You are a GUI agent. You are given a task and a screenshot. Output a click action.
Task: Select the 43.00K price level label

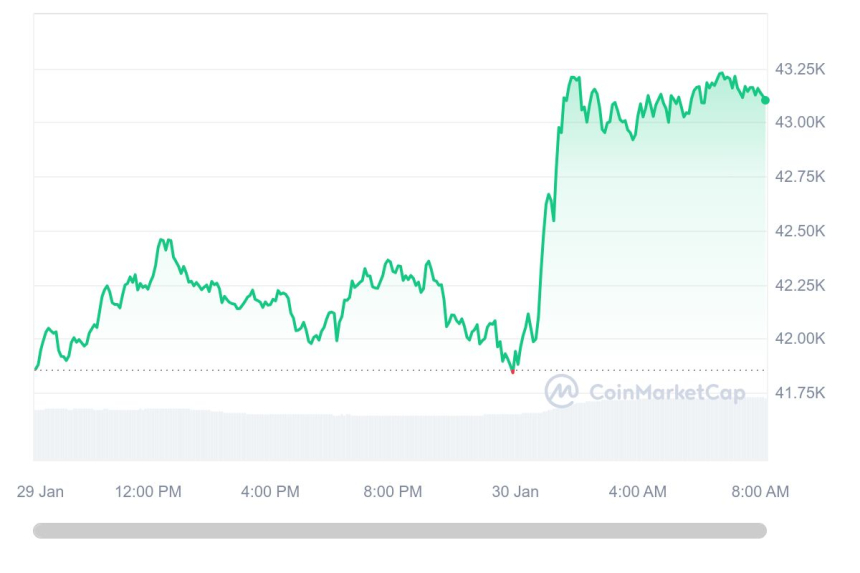tap(801, 122)
